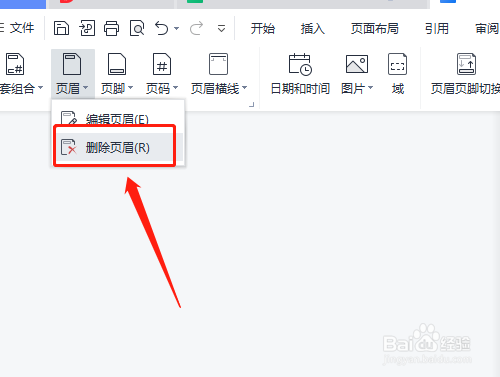Expand the 页眉 dropdown arrow
Viewport: 500px width, 377px height.
[x=85, y=88]
